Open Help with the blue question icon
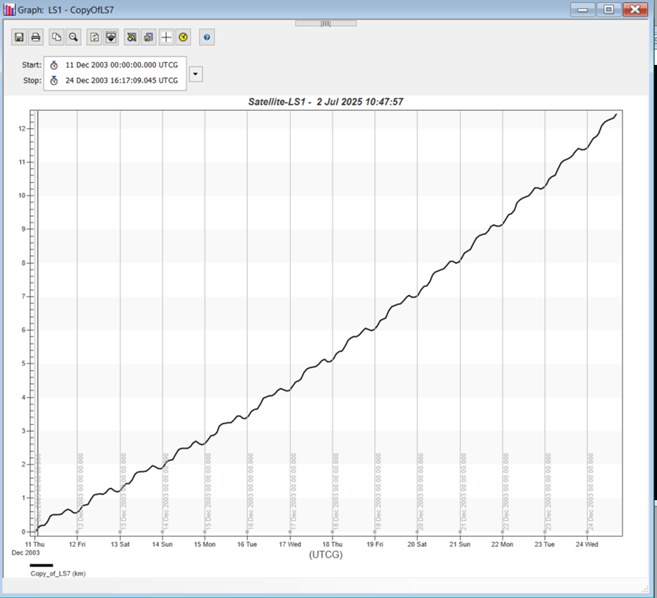Image resolution: width=657 pixels, height=598 pixels. (x=207, y=37)
